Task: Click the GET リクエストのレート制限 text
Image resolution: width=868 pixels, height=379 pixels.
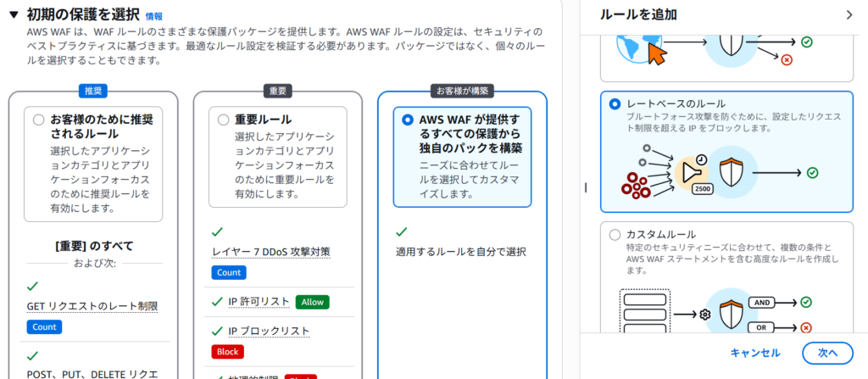Action: tap(92, 306)
